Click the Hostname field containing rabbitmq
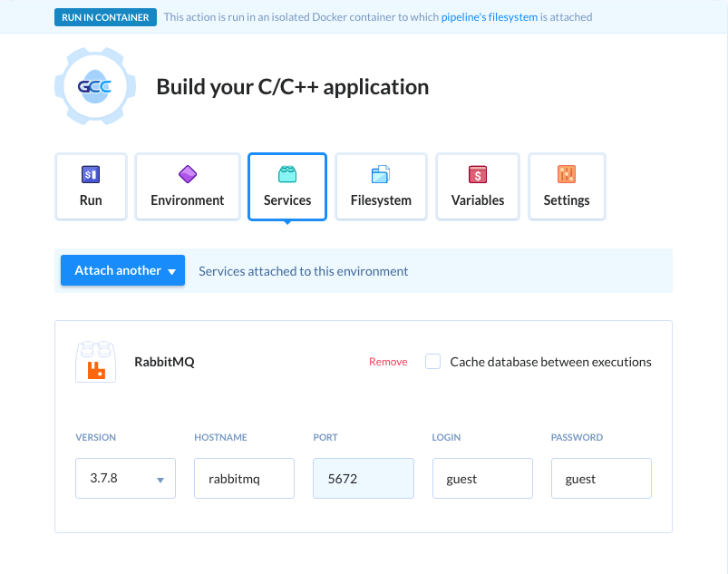This screenshot has width=728, height=574. point(244,479)
